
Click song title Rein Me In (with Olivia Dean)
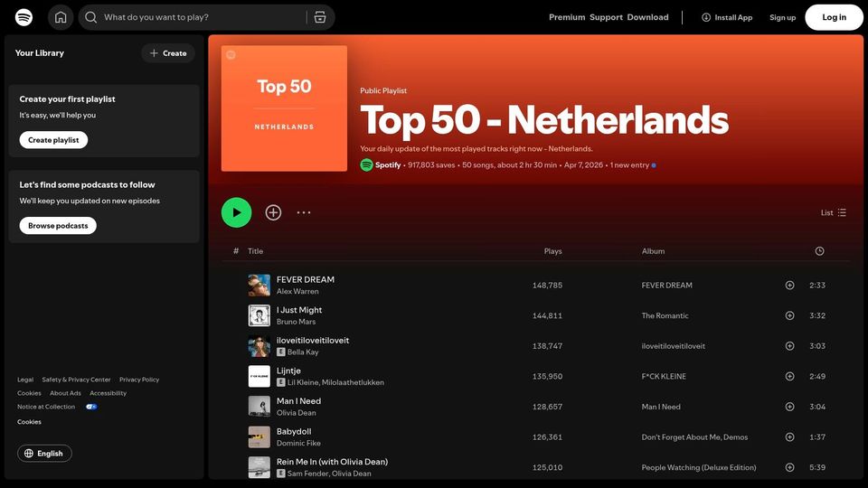(332, 462)
